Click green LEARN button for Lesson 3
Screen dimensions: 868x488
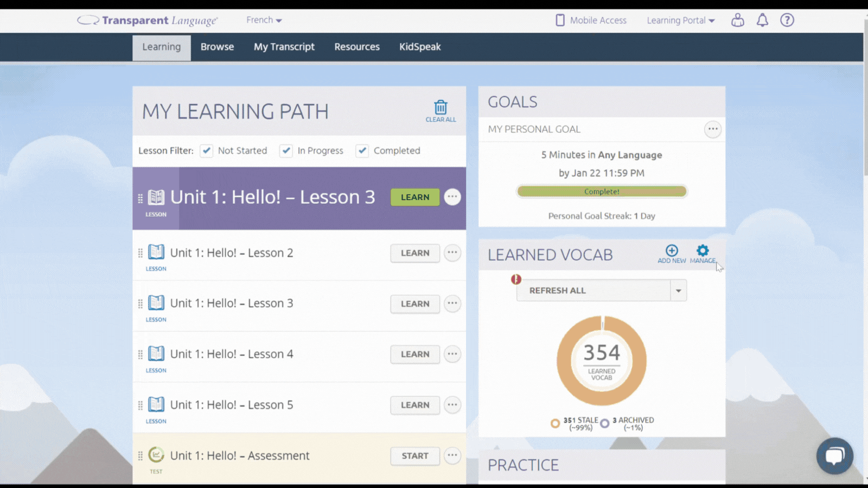pos(415,197)
